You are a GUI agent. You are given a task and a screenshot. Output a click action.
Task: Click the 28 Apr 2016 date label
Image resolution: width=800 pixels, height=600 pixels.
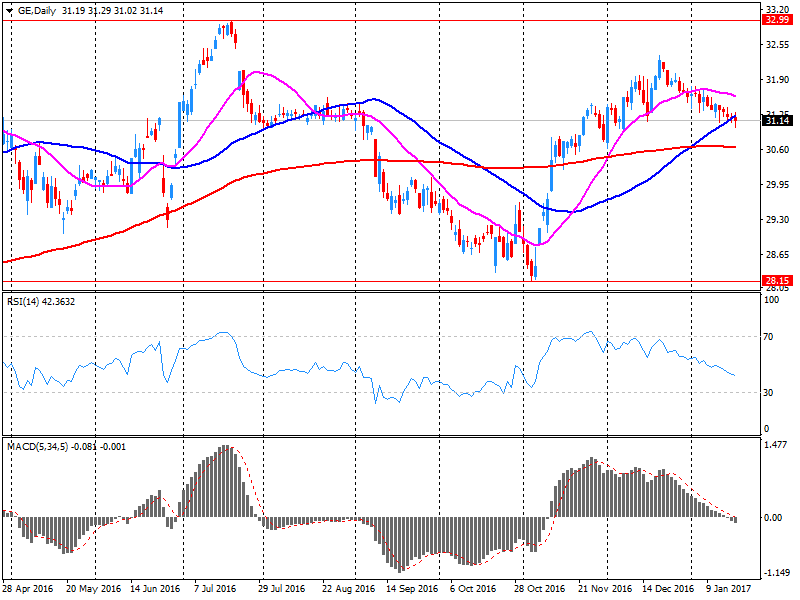tap(28, 588)
